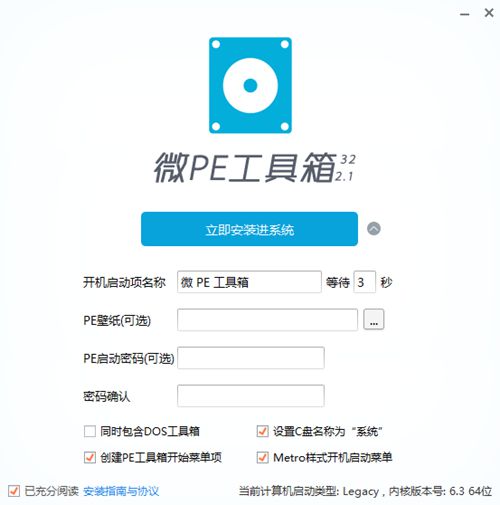Click the wait seconds field showing 3
Screen dimensions: 500x505
364,282
